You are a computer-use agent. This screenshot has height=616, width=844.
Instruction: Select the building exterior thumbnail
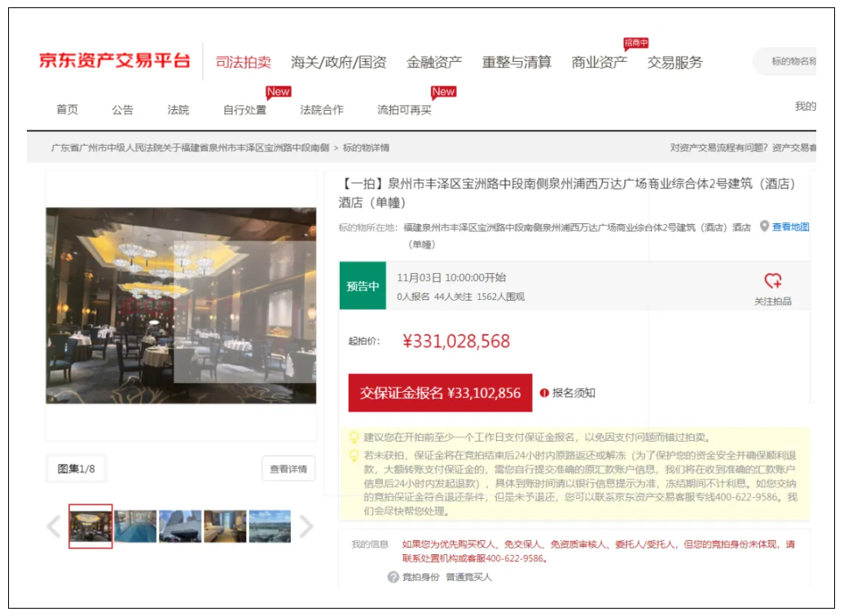tap(180, 526)
